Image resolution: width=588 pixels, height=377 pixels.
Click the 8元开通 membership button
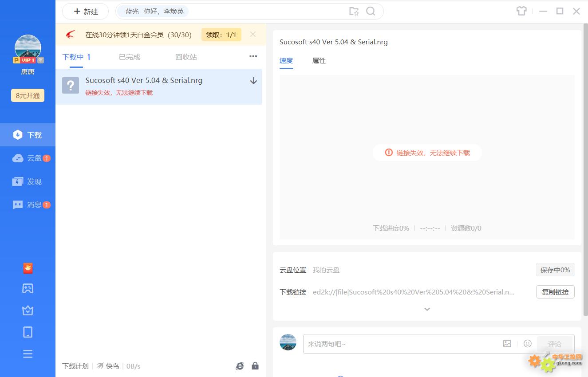28,95
